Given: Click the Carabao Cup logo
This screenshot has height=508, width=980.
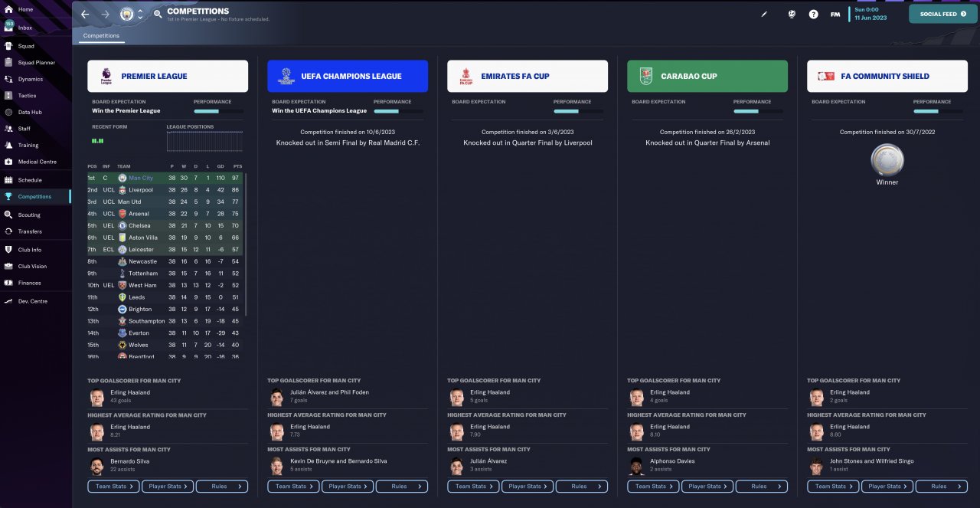Looking at the screenshot, I should coord(645,76).
